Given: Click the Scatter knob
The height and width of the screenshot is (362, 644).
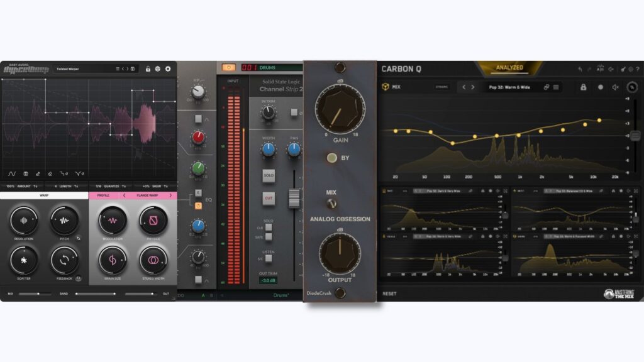Looking at the screenshot, I should click(x=24, y=260).
